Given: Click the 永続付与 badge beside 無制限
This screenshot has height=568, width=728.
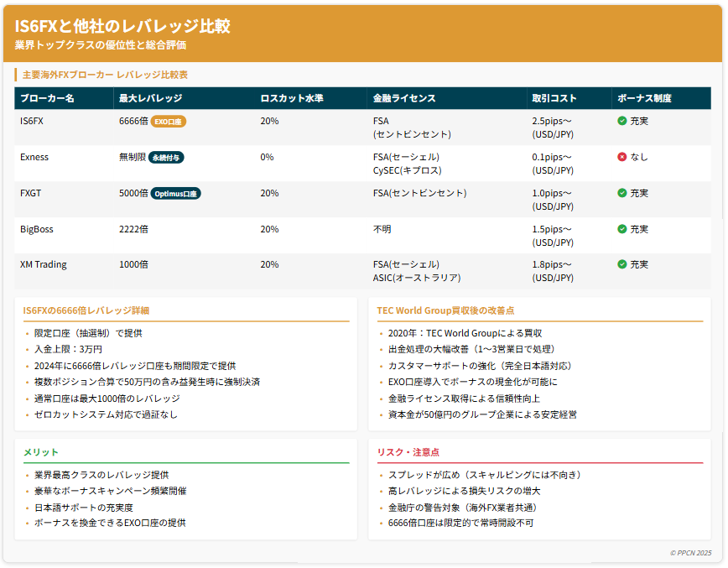Looking at the screenshot, I should click(x=166, y=158).
